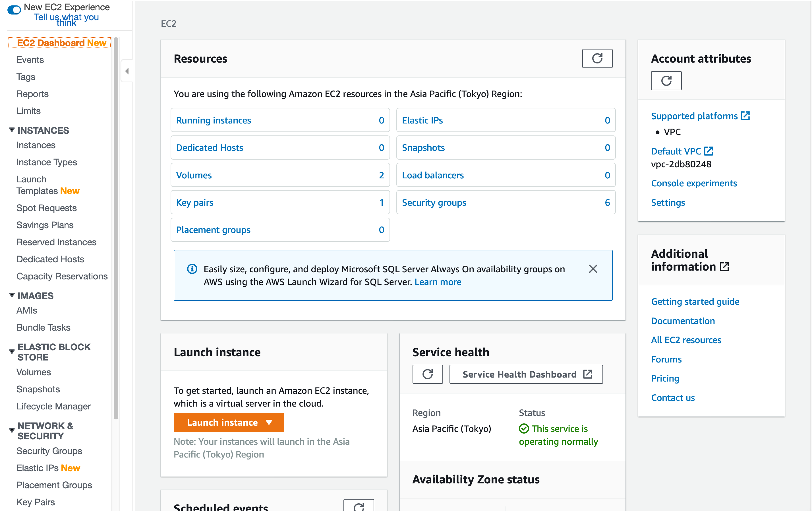
Task: Open AMIs in the sidebar
Action: pos(27,310)
